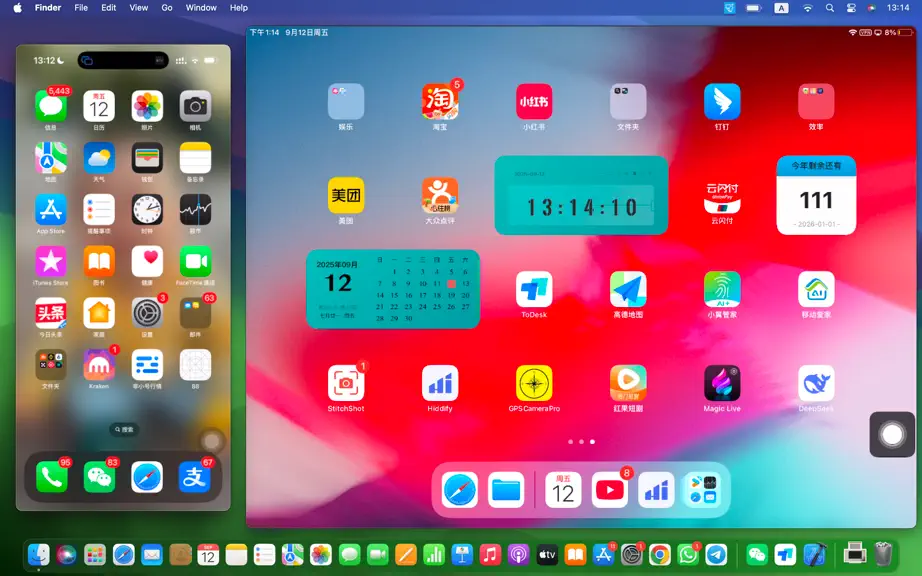The height and width of the screenshot is (576, 922).
Task: Open Amap 高德地图 on the iPad
Action: tap(628, 289)
